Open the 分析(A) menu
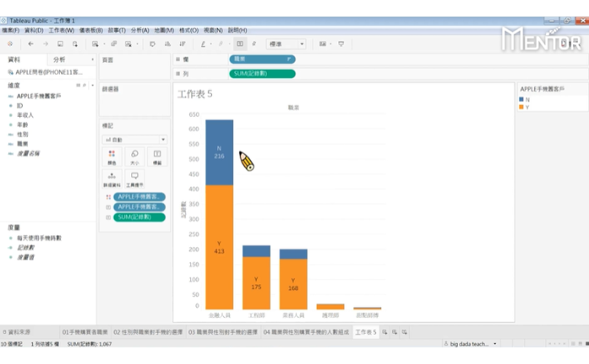589x364 pixels. [x=140, y=30]
